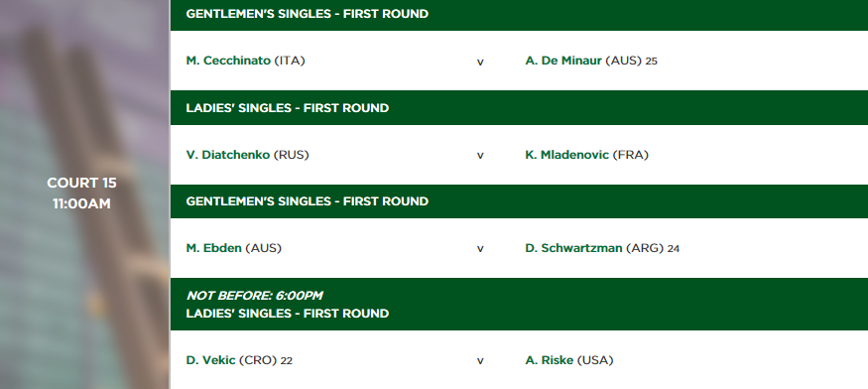Click seed number 24 beside Schwartzman
Screen dimensions: 868x389
click(x=674, y=249)
